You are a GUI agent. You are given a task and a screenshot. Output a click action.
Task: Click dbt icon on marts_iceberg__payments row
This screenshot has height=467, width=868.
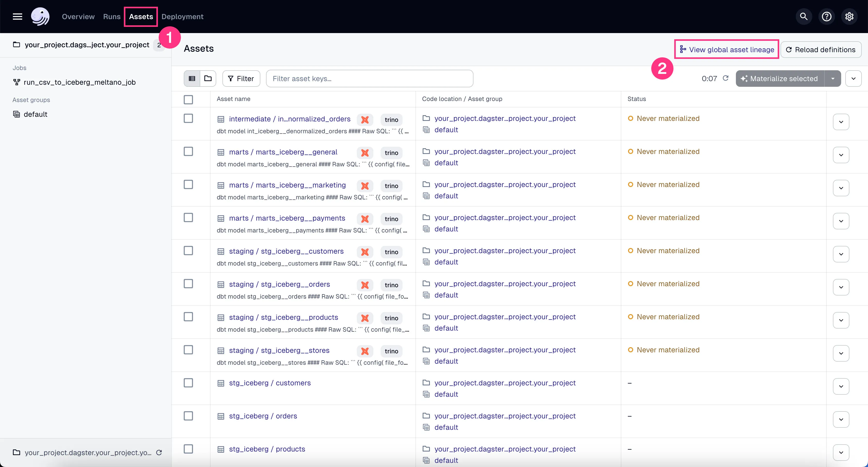[x=365, y=219]
